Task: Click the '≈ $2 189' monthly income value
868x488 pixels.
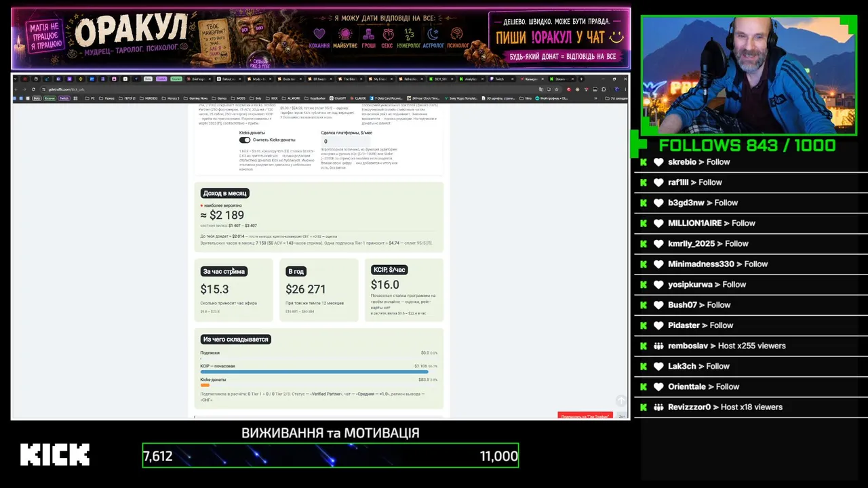Action: 222,215
